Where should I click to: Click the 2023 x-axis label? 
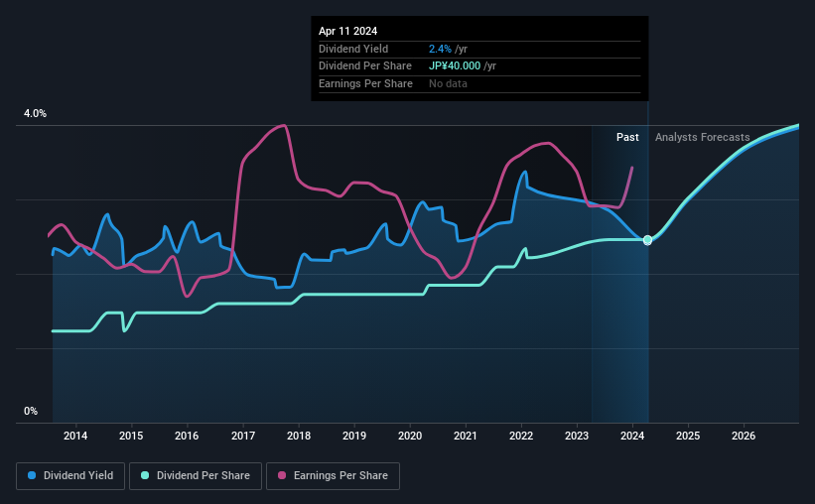(x=577, y=436)
